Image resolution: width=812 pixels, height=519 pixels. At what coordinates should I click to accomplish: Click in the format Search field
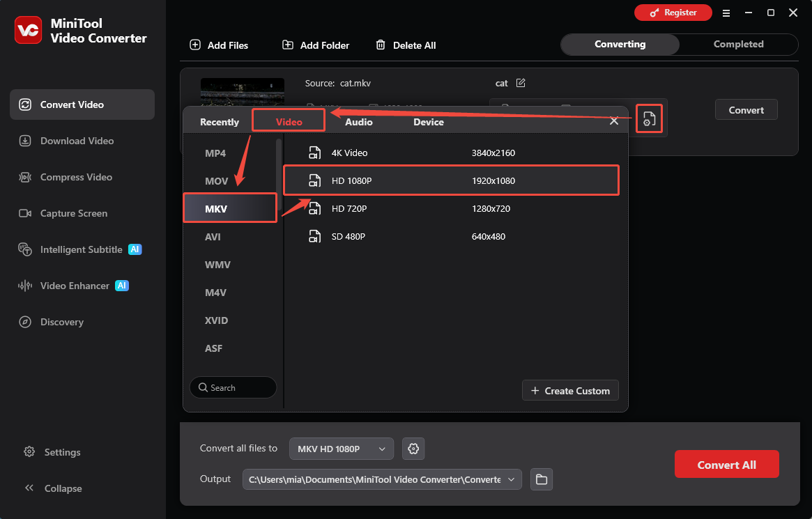(x=233, y=387)
